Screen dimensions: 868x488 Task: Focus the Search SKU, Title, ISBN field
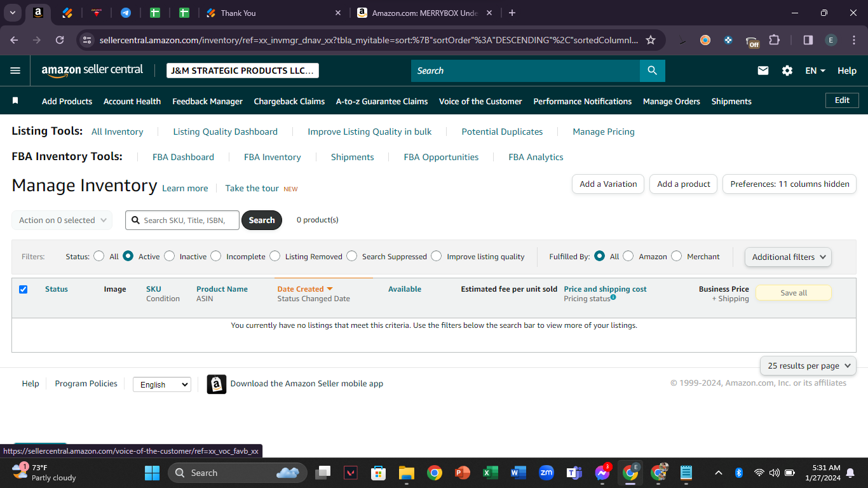tap(183, 220)
